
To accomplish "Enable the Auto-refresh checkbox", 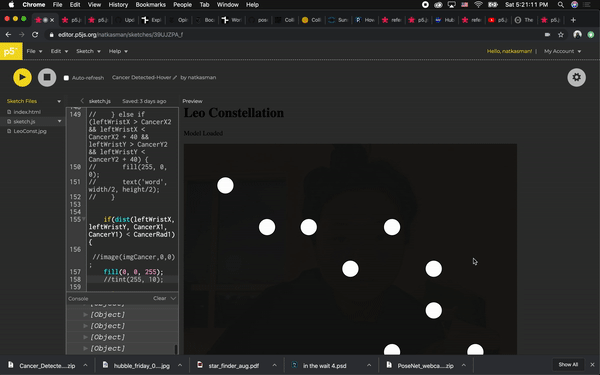I will [66, 78].
